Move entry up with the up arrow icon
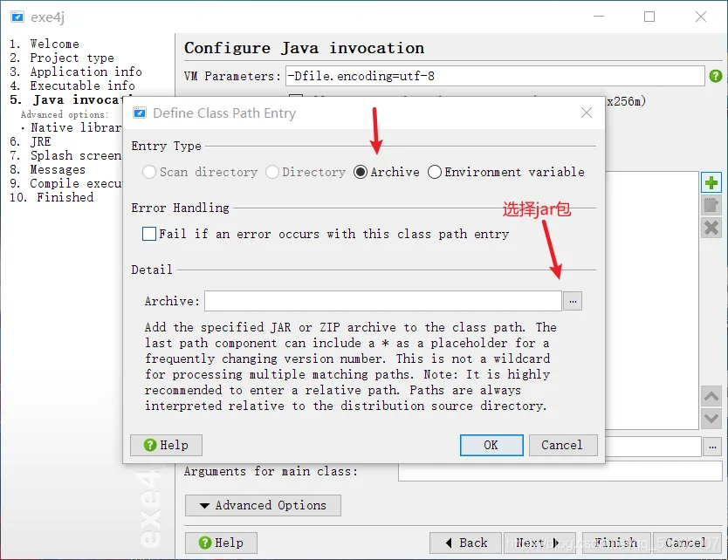Image resolution: width=728 pixels, height=560 pixels. 711,396
